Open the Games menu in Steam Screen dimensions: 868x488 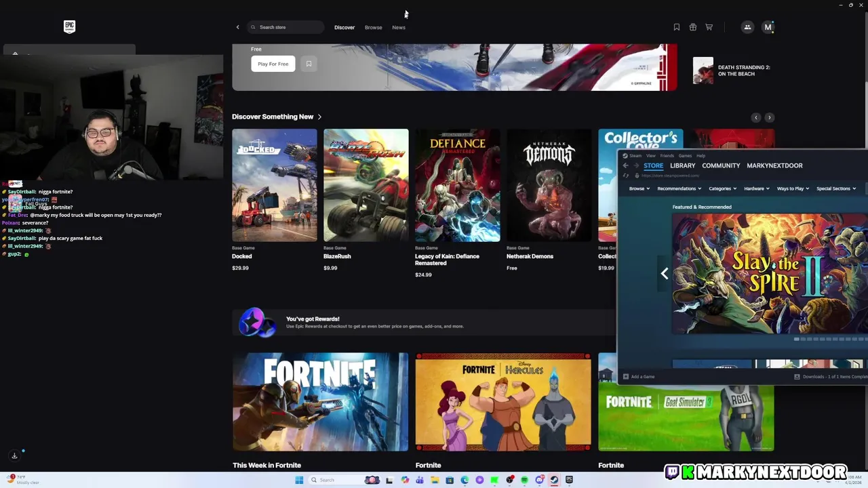[685, 156]
